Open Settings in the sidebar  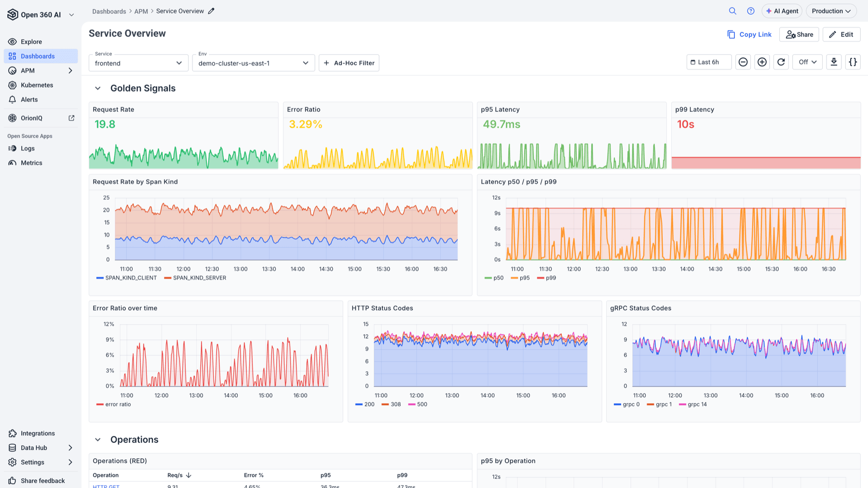pyautogui.click(x=41, y=462)
